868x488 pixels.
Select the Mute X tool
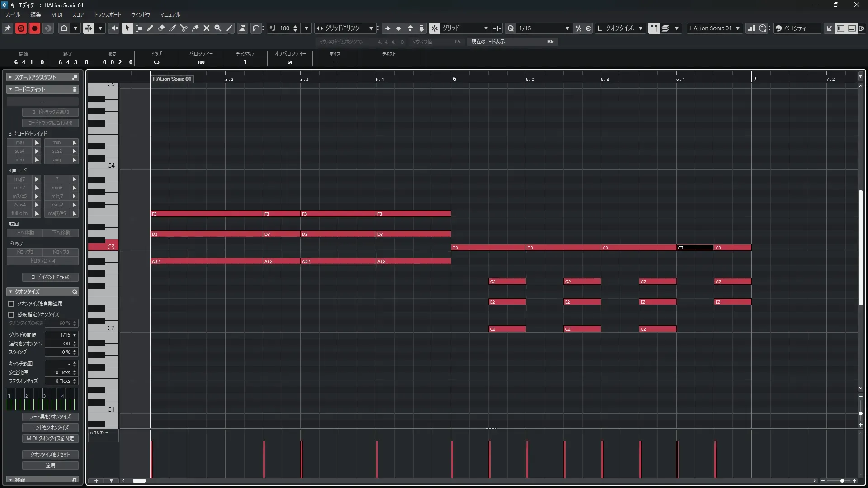[x=207, y=28]
